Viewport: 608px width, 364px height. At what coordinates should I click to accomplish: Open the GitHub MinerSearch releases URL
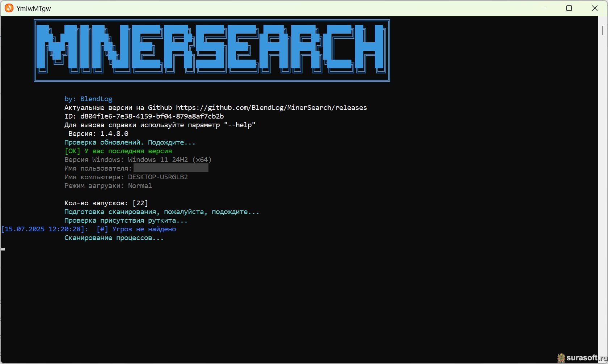(x=271, y=108)
